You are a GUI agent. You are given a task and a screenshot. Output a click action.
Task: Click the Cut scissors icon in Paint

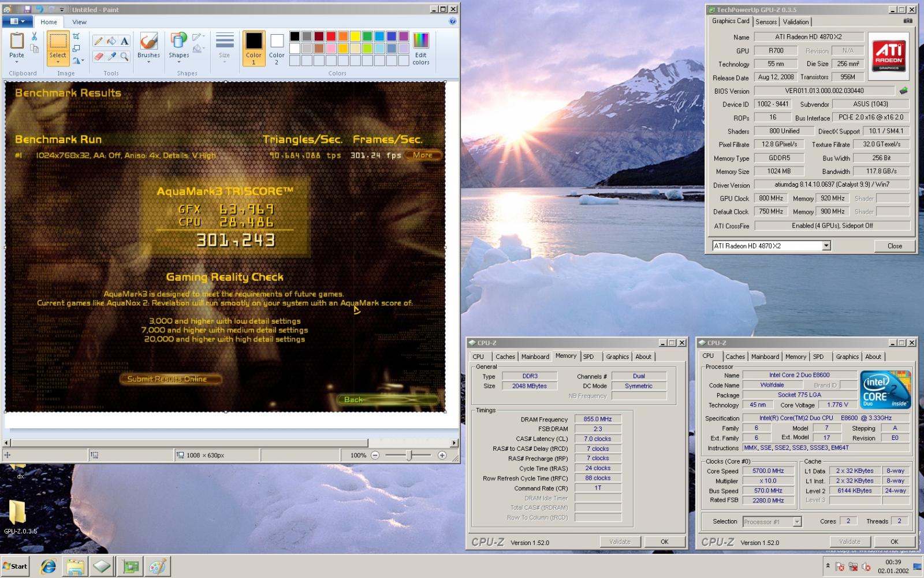[34, 37]
